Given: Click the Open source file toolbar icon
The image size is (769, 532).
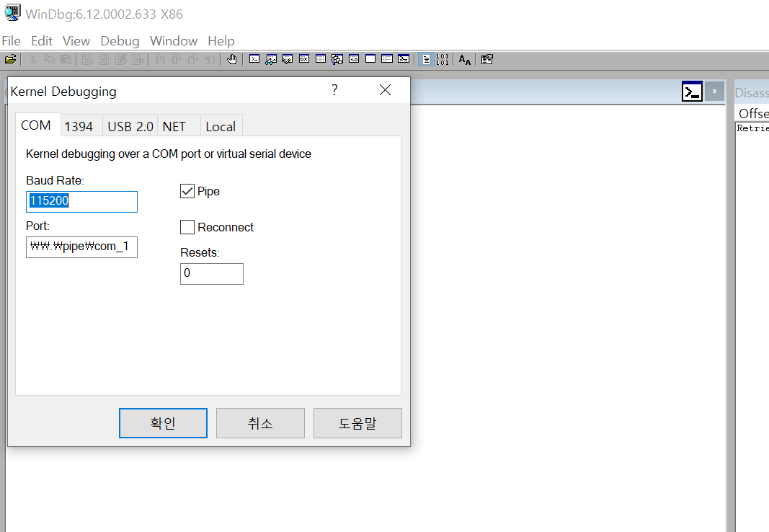Looking at the screenshot, I should coord(10,59).
